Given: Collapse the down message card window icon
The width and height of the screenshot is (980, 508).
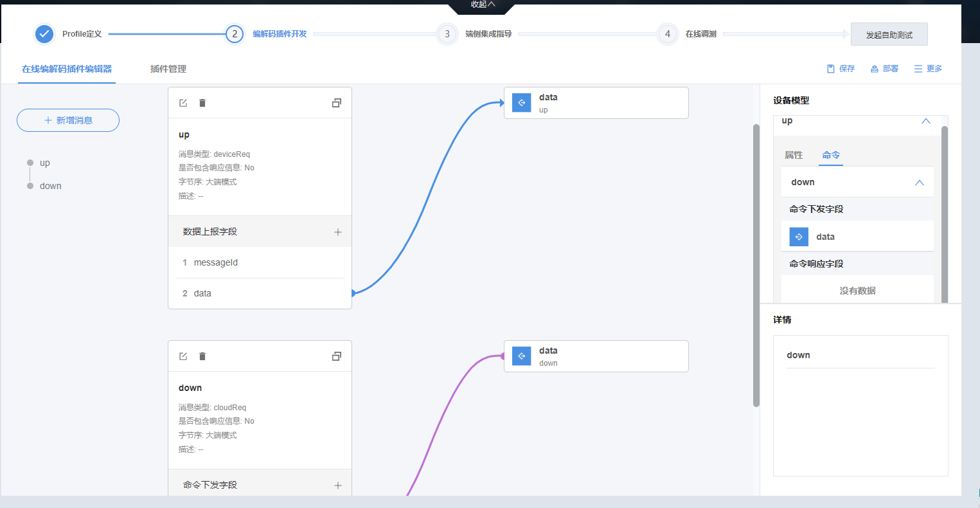Looking at the screenshot, I should [x=336, y=356].
